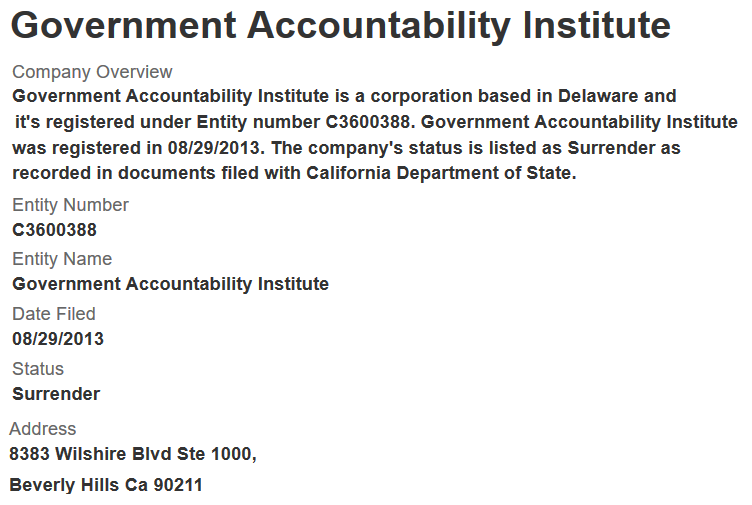Click the Status field label
The height and width of the screenshot is (505, 752).
coord(38,369)
